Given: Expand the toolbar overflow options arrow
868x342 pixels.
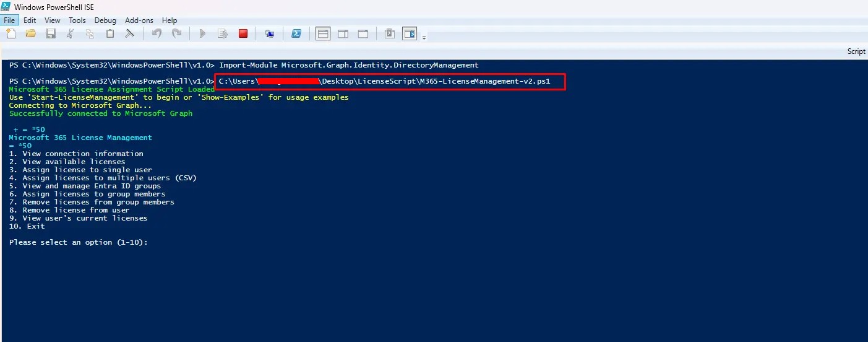Looking at the screenshot, I should (424, 37).
